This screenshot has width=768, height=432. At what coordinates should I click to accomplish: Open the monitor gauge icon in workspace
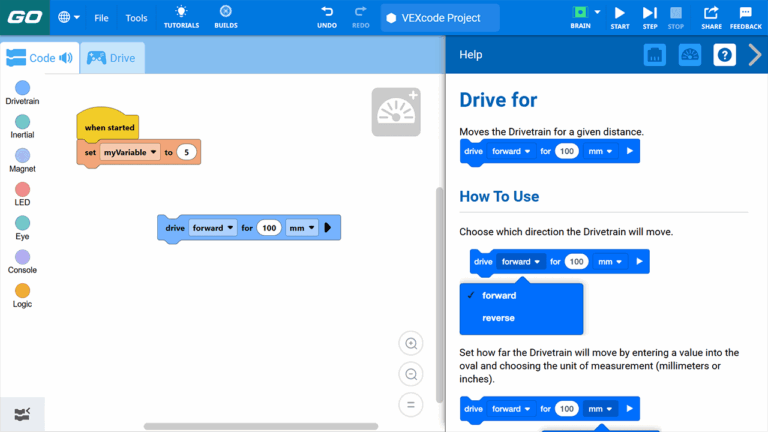pyautogui.click(x=396, y=112)
